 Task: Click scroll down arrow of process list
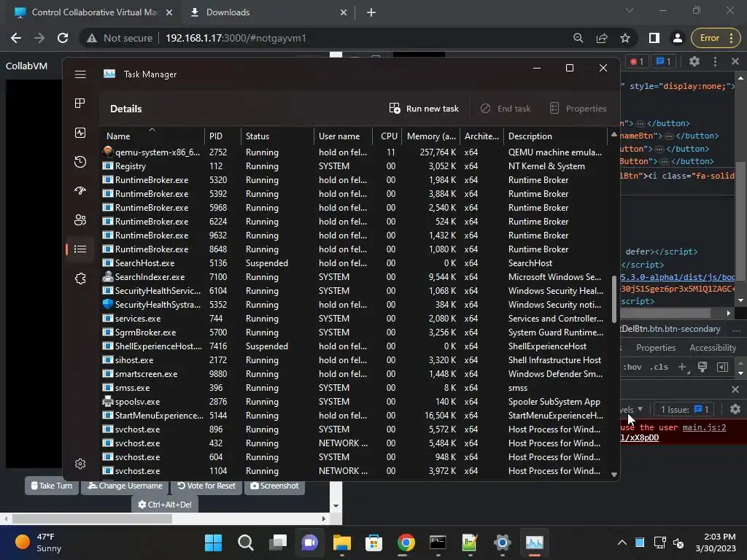coord(614,474)
